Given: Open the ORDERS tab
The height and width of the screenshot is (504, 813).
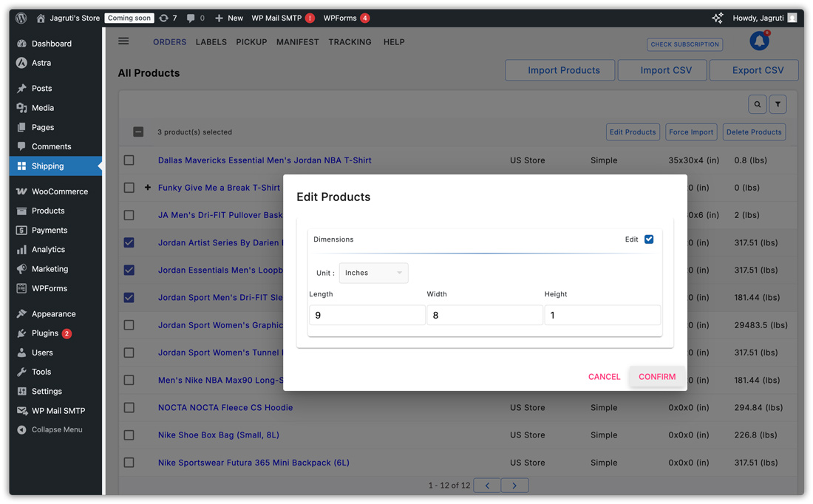Looking at the screenshot, I should [169, 42].
